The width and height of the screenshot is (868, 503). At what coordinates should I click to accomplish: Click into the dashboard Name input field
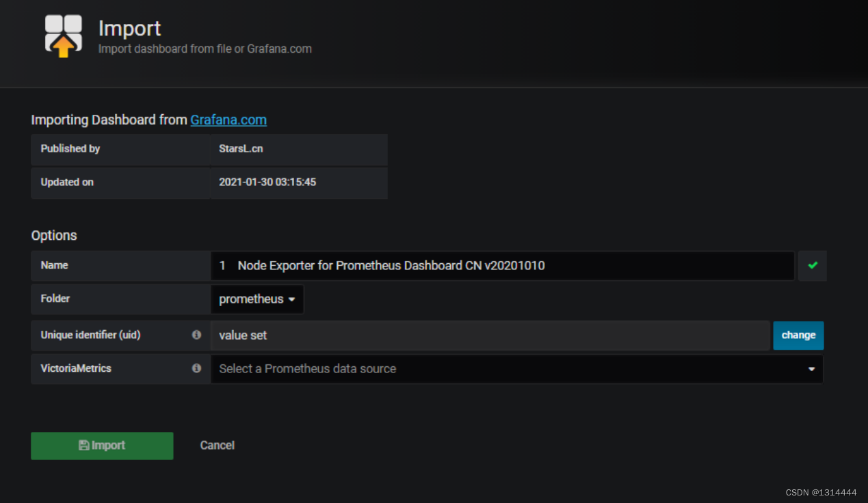[x=503, y=266]
